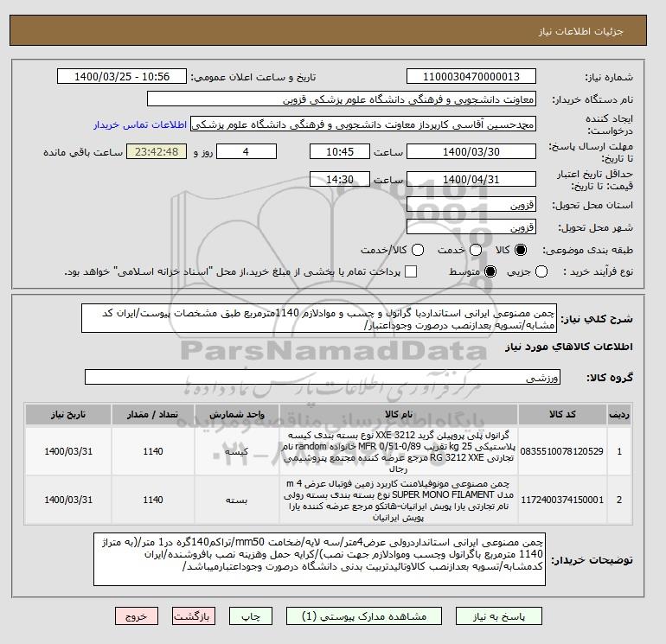Click the نام کالا column header
The width and height of the screenshot is (666, 644).
coord(399,414)
